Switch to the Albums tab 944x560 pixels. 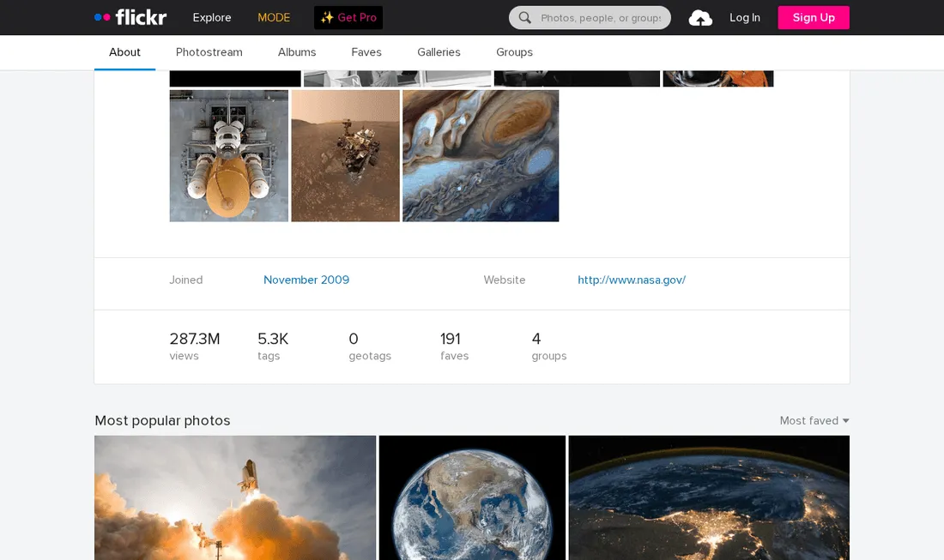point(297,52)
